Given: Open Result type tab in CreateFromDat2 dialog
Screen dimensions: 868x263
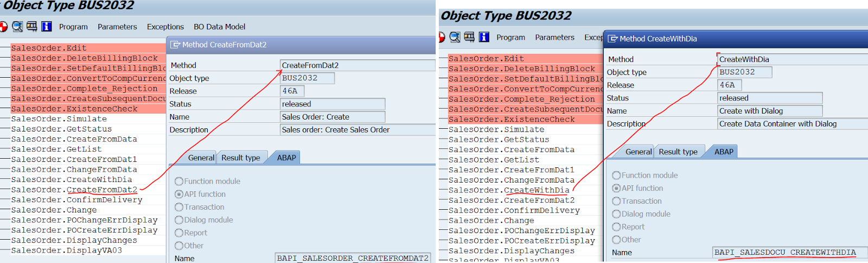Looking at the screenshot, I should point(241,158).
